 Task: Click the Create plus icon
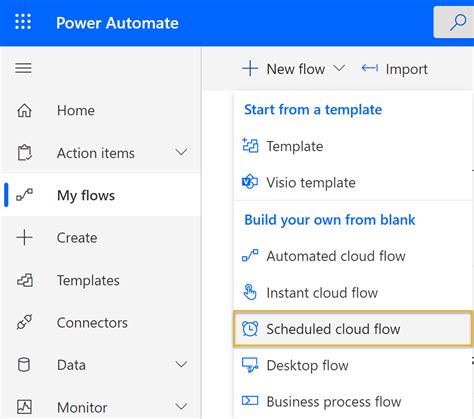click(24, 238)
